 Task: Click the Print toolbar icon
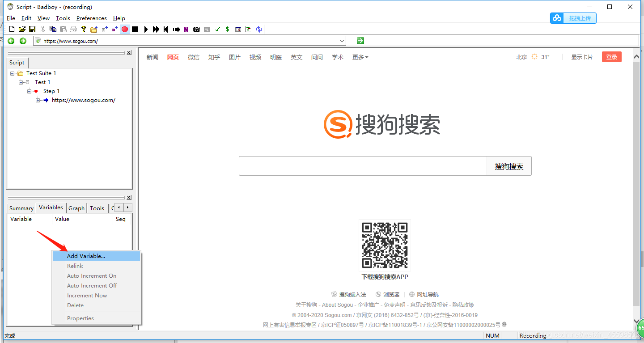click(73, 29)
